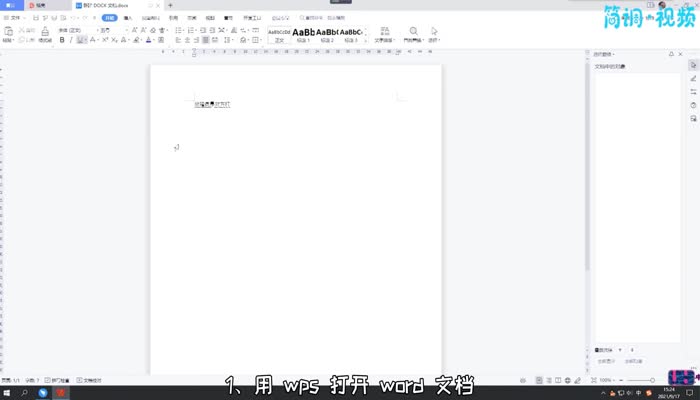Screen dimensions: 700x400
Task: Pin the selection pane using the pin icon
Action: 672,55
